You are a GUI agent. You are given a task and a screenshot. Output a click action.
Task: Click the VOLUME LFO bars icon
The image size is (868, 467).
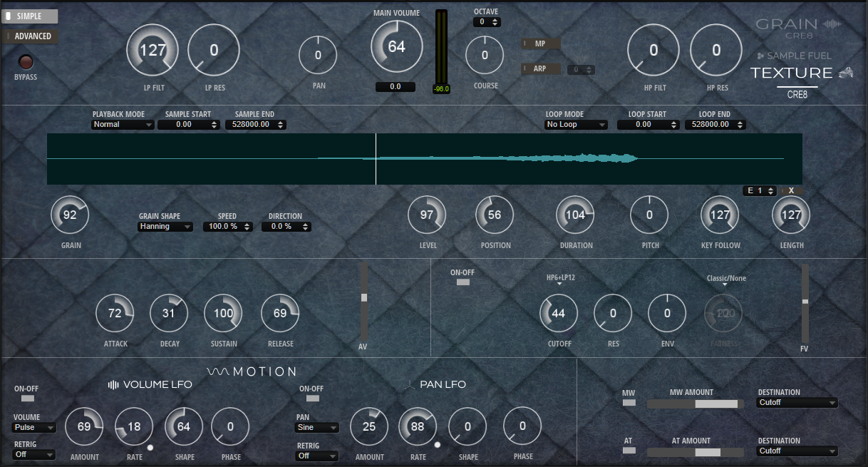point(113,384)
